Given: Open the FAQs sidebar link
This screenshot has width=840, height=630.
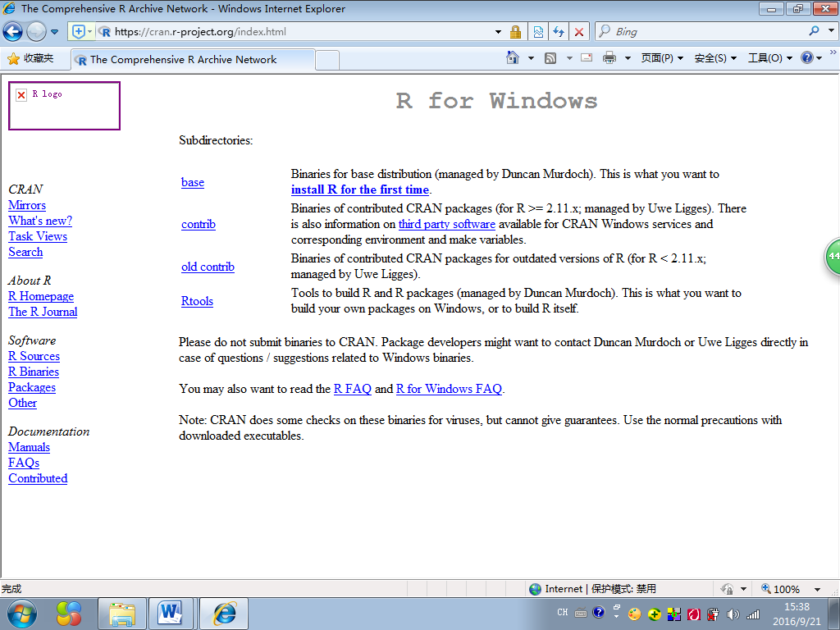Looking at the screenshot, I should [24, 463].
